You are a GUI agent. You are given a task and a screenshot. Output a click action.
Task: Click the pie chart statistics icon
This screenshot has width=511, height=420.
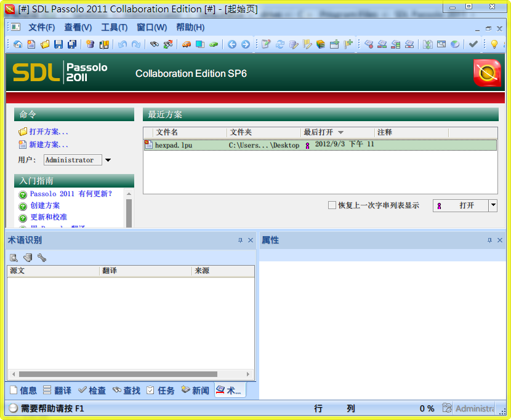coord(455,44)
